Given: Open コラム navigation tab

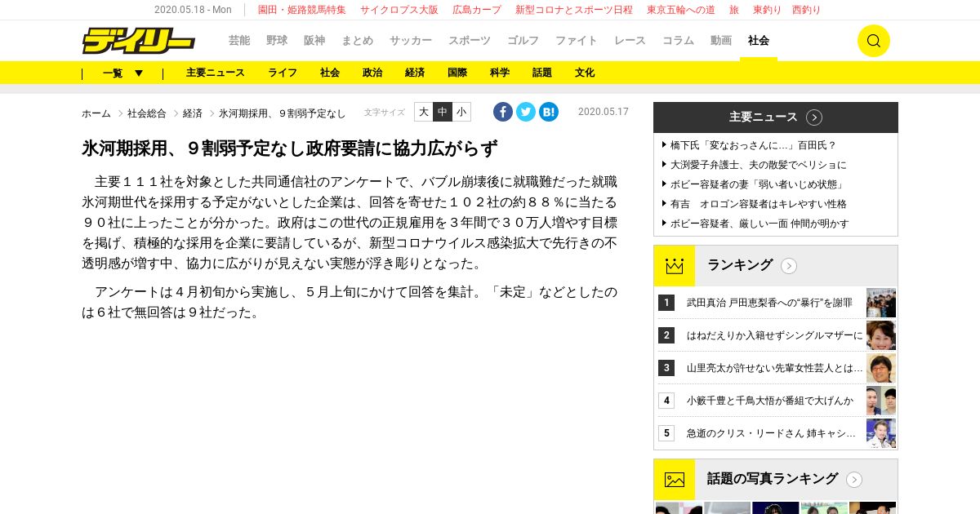Looking at the screenshot, I should coord(678,41).
